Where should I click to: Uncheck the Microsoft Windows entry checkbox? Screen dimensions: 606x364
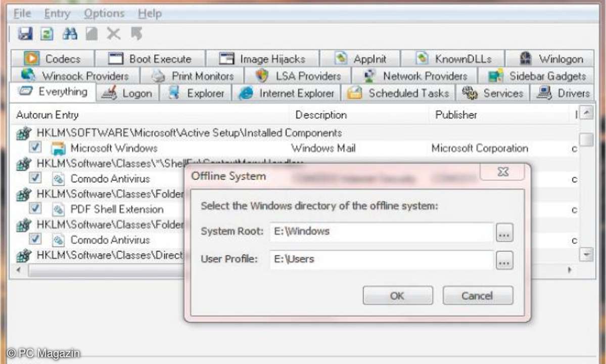[x=35, y=147]
